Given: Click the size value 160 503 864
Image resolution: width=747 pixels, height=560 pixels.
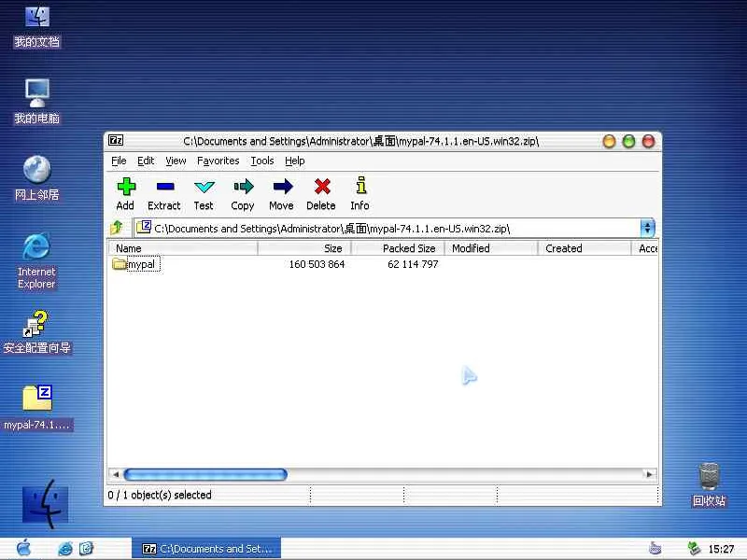Looking at the screenshot, I should click(x=317, y=264).
